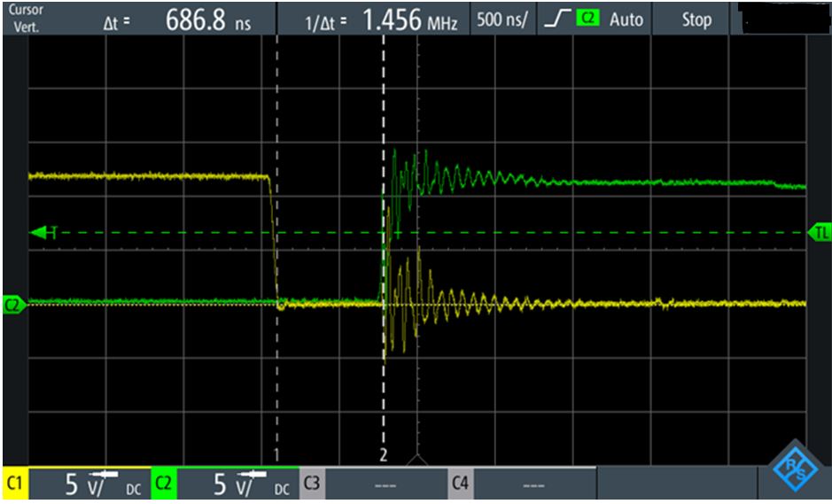Enable the C3 channel
Screen dimensions: 832x504
coord(312,485)
